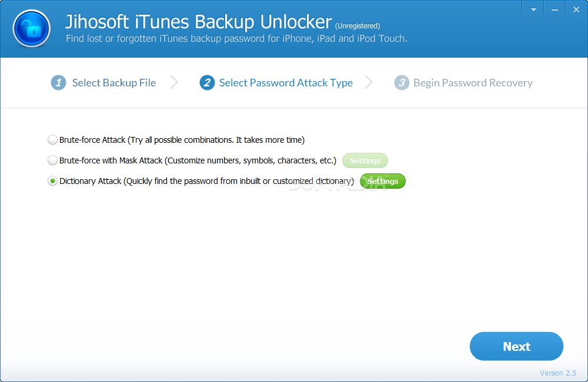This screenshot has height=382, width=588.
Task: Click chevron after Select Password Attack Type
Action: point(369,82)
